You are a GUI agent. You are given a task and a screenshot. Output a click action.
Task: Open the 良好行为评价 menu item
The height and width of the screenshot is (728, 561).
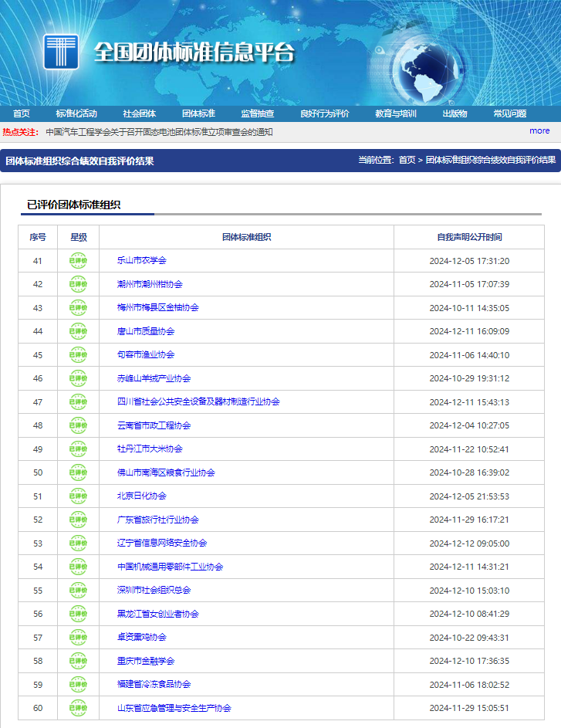[x=324, y=113]
